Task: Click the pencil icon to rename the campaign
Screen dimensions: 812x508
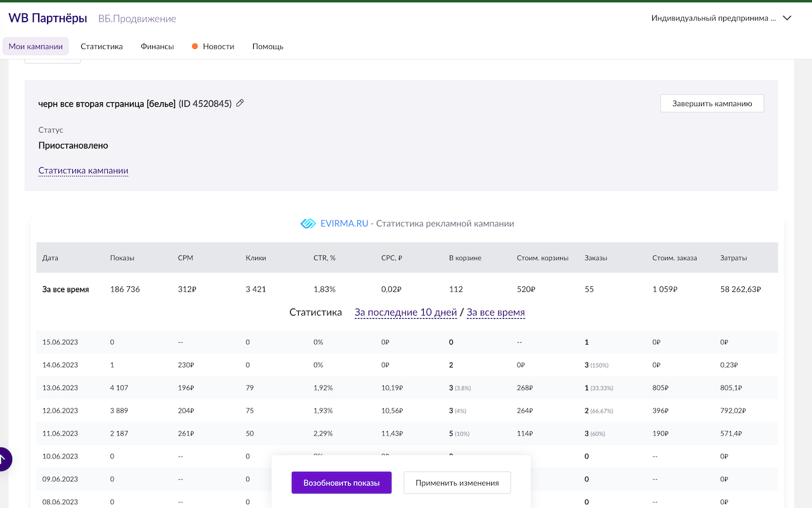Action: (x=239, y=103)
